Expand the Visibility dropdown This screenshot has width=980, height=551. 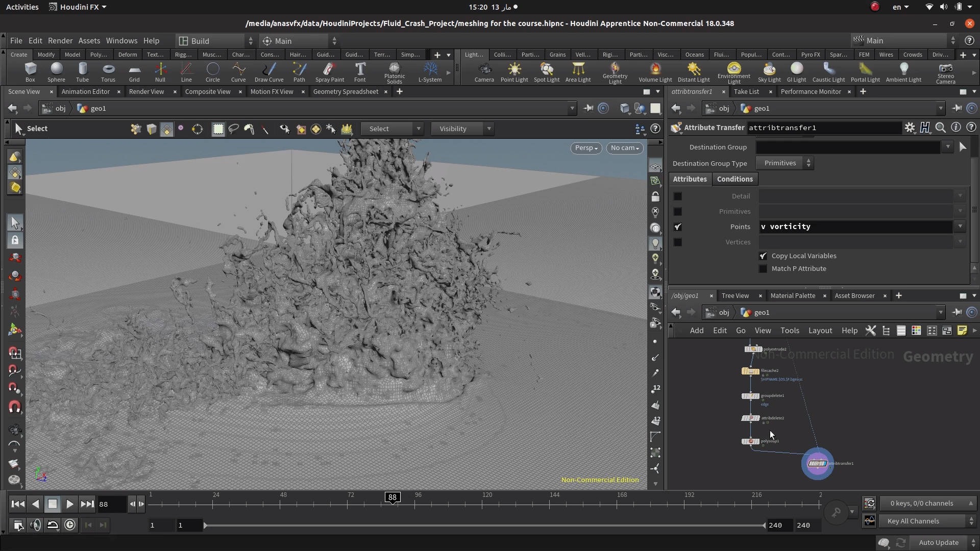click(462, 129)
